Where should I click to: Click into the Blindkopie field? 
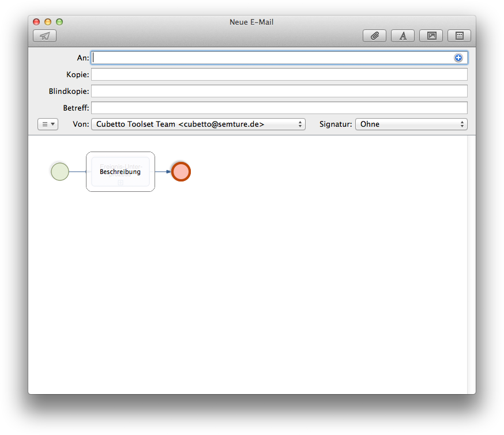click(279, 91)
